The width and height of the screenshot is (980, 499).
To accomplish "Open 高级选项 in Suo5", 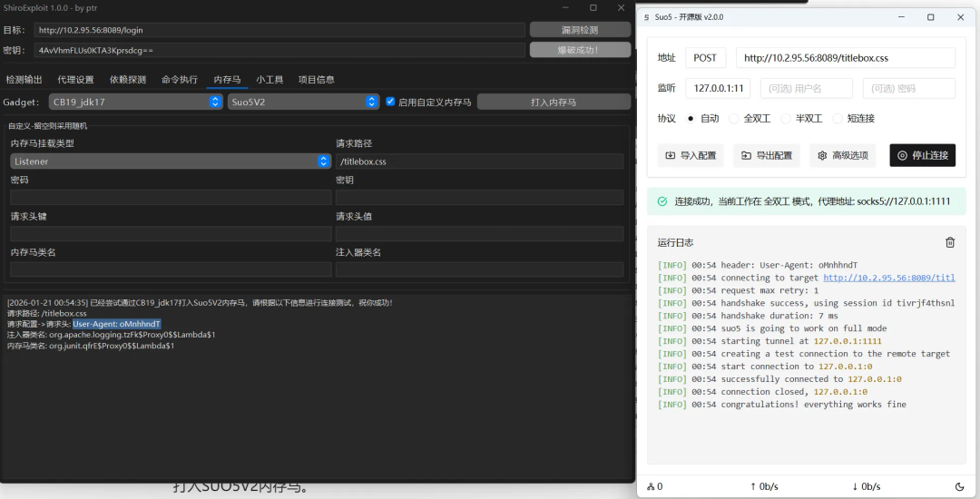I will (843, 155).
